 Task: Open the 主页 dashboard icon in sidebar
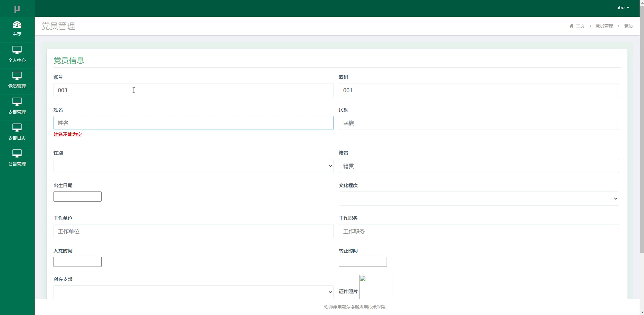[x=17, y=25]
